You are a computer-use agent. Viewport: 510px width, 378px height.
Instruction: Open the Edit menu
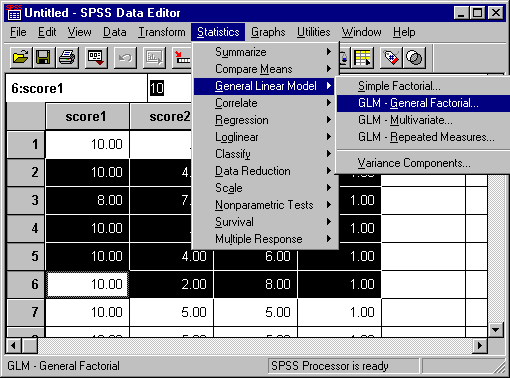point(47,32)
